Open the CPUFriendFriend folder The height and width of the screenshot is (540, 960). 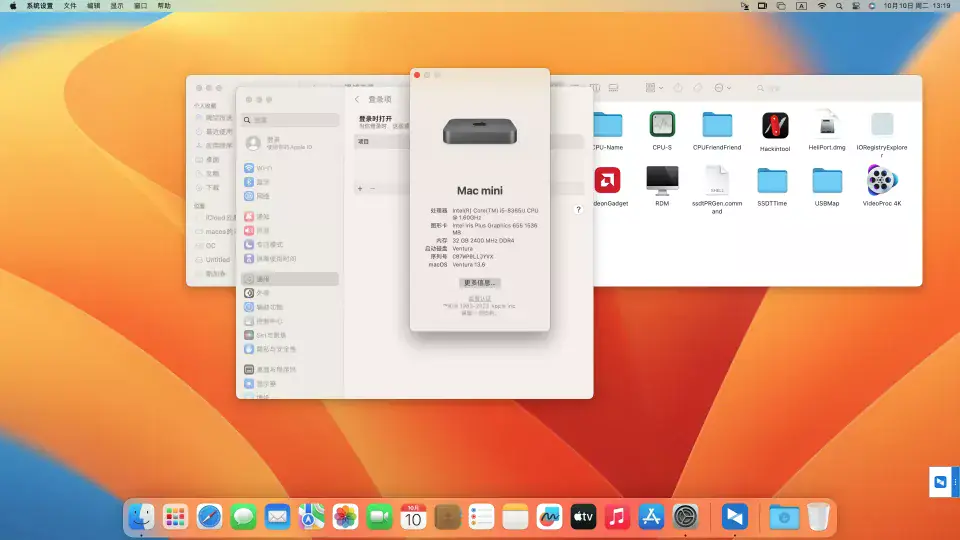(x=717, y=125)
